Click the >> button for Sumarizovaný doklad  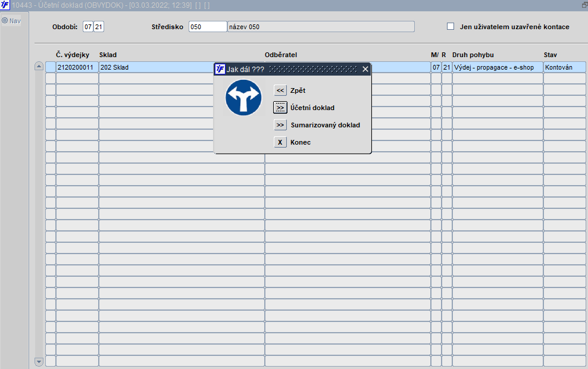280,125
